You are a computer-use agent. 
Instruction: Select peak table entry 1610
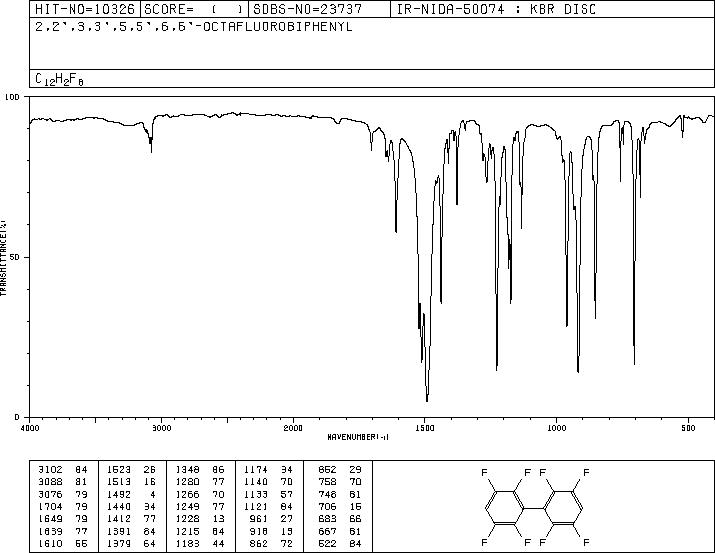[62, 543]
